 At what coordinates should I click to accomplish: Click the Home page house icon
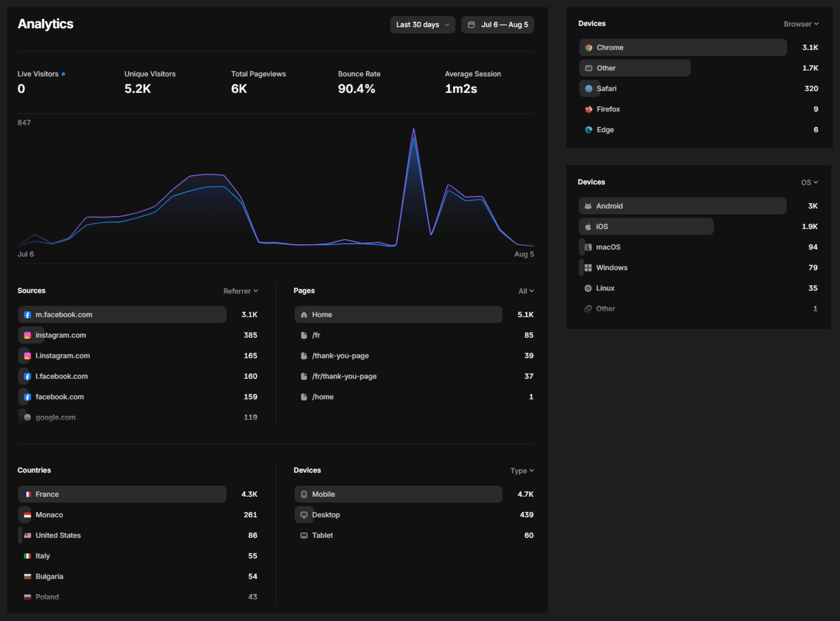point(304,315)
